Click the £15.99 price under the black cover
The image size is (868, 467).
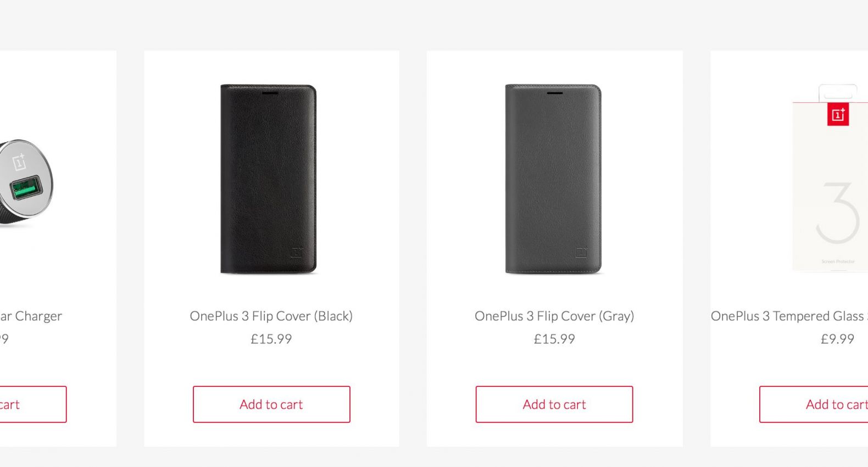(271, 339)
